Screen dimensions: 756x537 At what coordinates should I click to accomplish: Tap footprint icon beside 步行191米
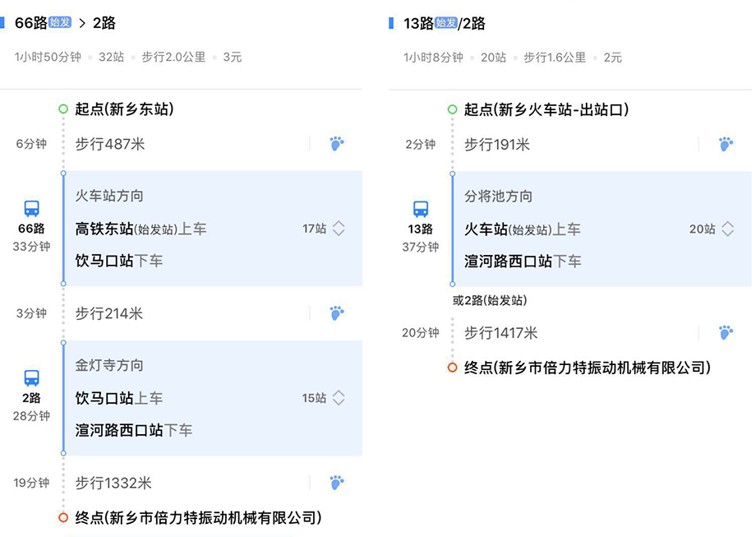click(726, 144)
